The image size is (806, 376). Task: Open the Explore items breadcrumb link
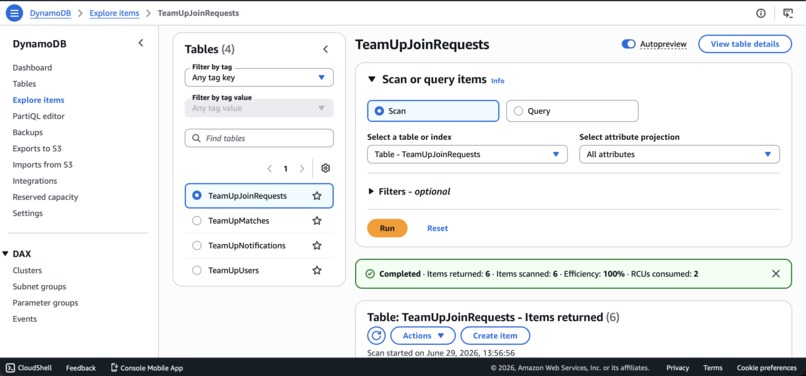click(114, 13)
